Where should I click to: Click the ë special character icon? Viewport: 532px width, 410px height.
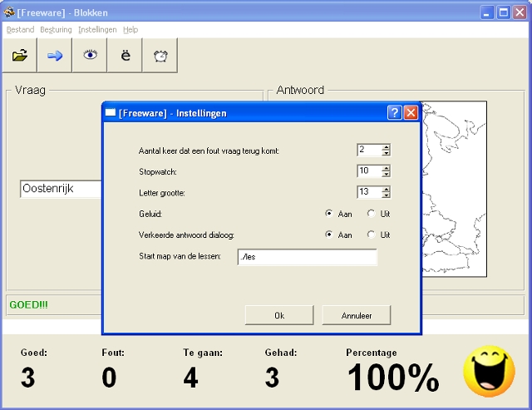tap(125, 56)
